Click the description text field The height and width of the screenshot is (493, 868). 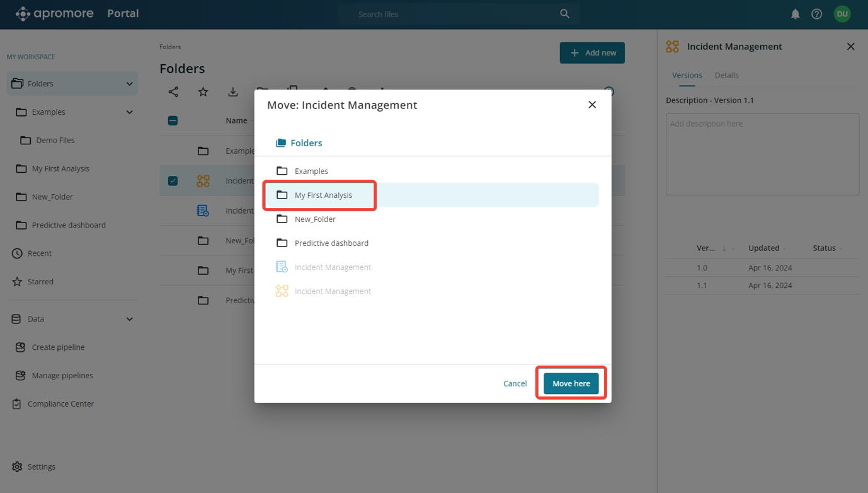tap(762, 154)
